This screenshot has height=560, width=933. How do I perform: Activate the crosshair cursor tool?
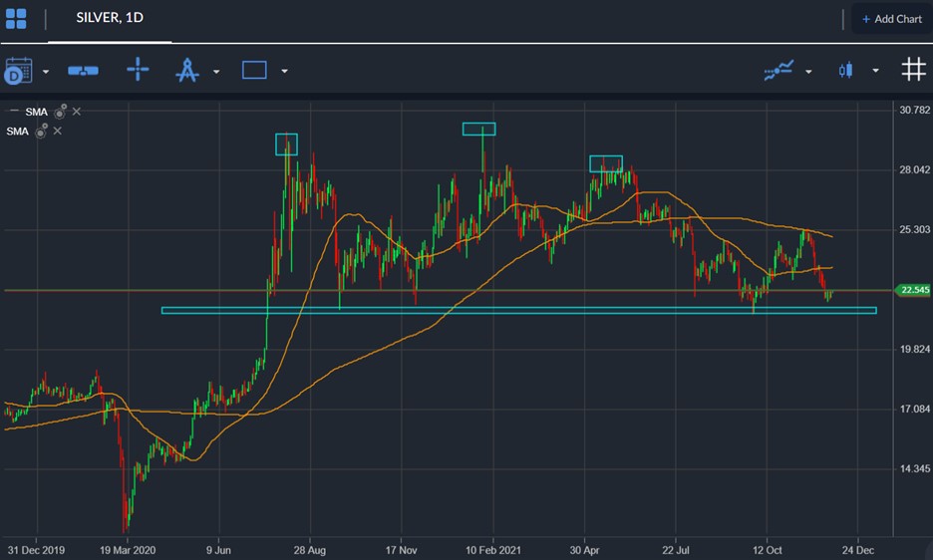[x=138, y=69]
